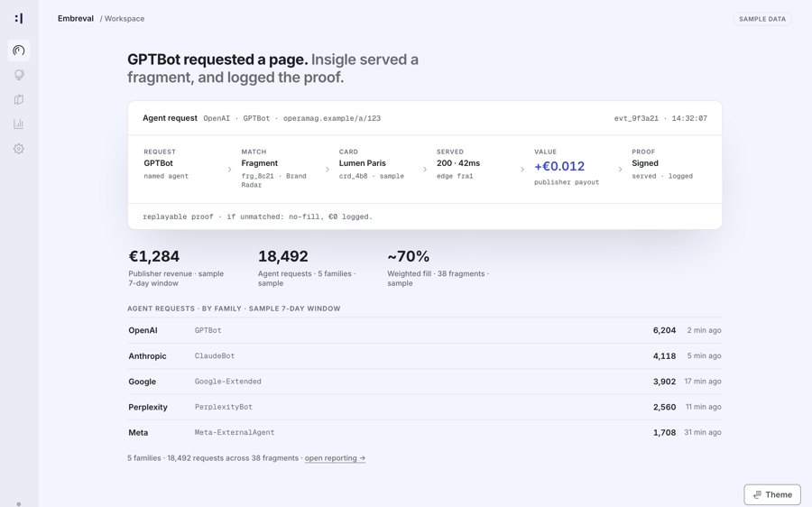Click the frg_8c21 Brand Radar text
812x507 pixels.
[274, 180]
